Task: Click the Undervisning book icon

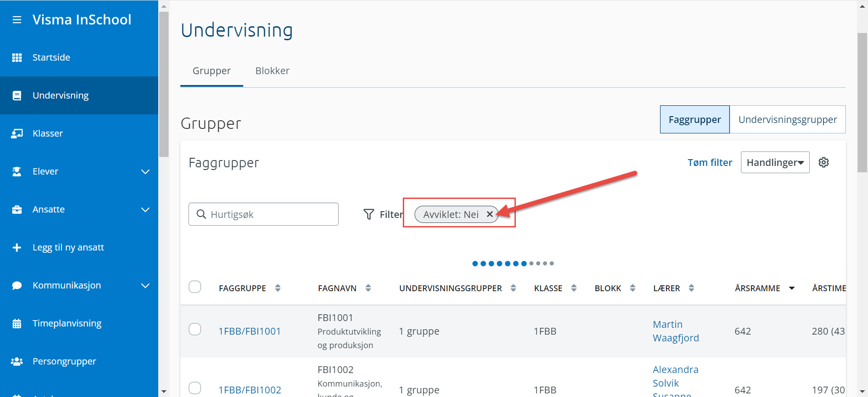Action: pyautogui.click(x=17, y=95)
